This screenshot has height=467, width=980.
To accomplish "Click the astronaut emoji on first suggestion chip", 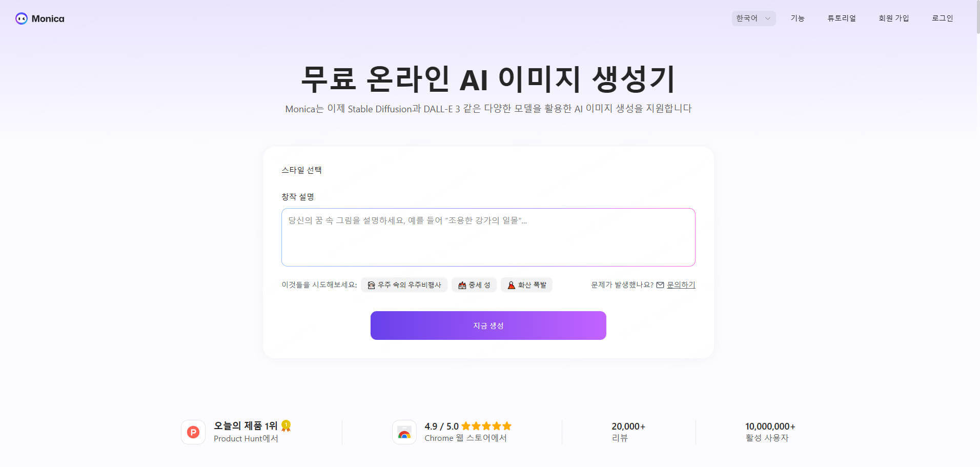I will (x=371, y=285).
